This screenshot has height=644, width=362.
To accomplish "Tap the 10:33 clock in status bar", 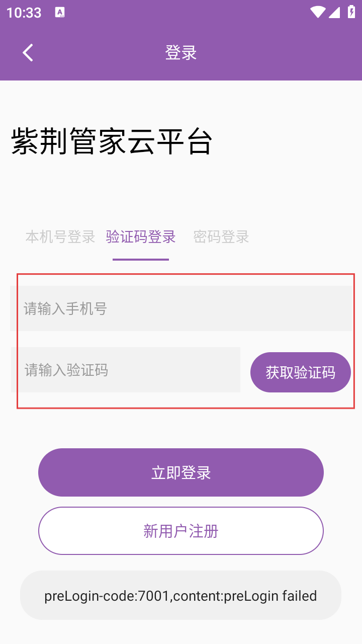I will click(x=24, y=13).
